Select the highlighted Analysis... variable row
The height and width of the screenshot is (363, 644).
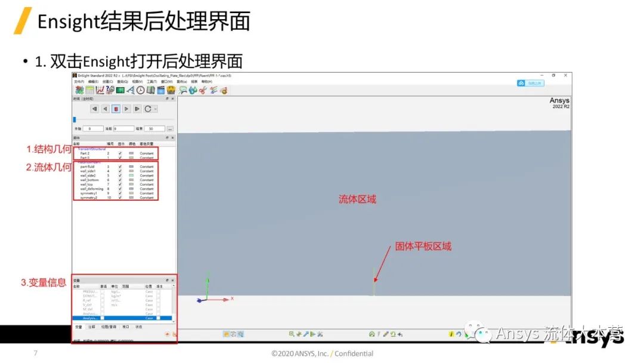122,318
